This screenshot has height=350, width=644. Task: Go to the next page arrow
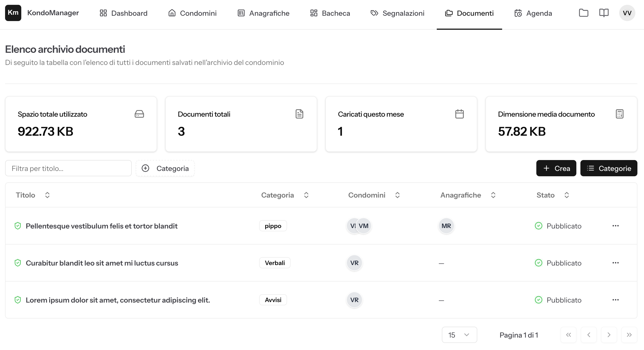pyautogui.click(x=609, y=335)
